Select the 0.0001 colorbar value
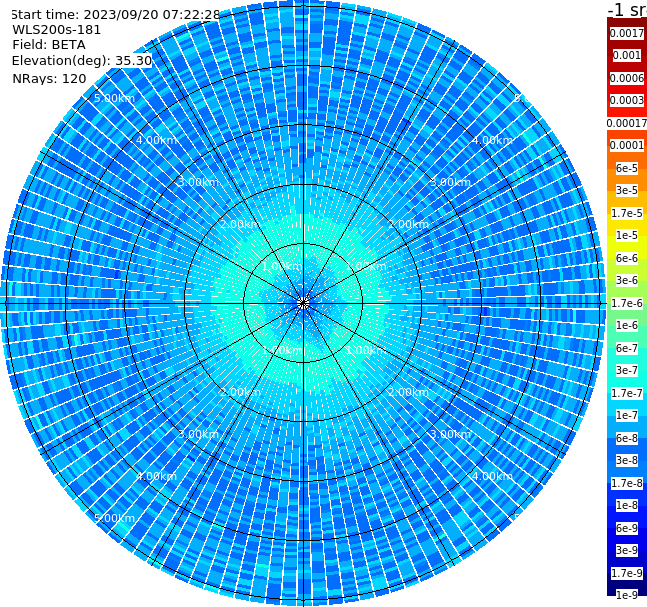 pos(627,145)
